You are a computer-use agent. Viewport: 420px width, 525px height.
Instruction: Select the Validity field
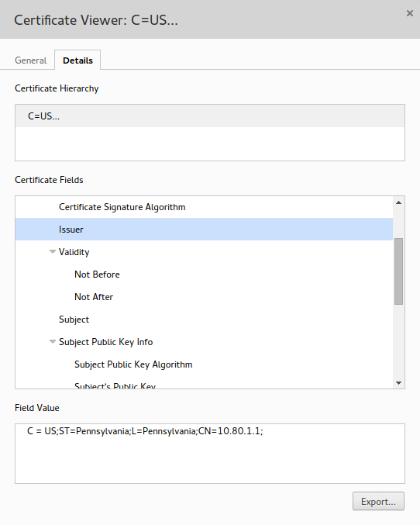click(204, 252)
